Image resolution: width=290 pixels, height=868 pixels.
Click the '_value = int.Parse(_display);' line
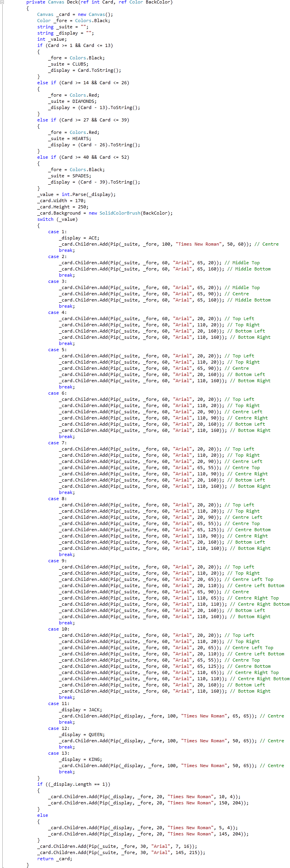click(76, 194)
